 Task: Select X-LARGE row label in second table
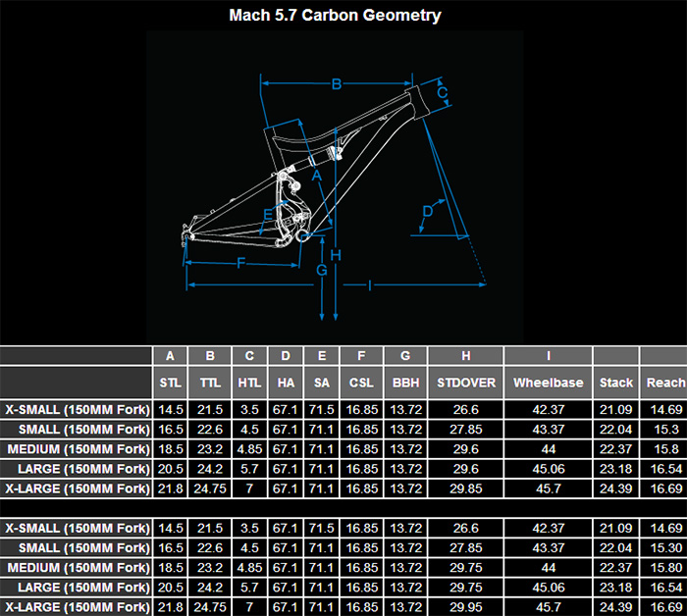[x=77, y=607]
